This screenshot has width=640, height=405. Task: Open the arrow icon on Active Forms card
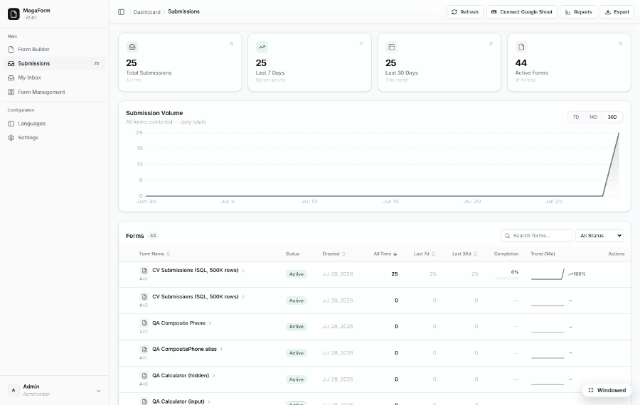[620, 44]
